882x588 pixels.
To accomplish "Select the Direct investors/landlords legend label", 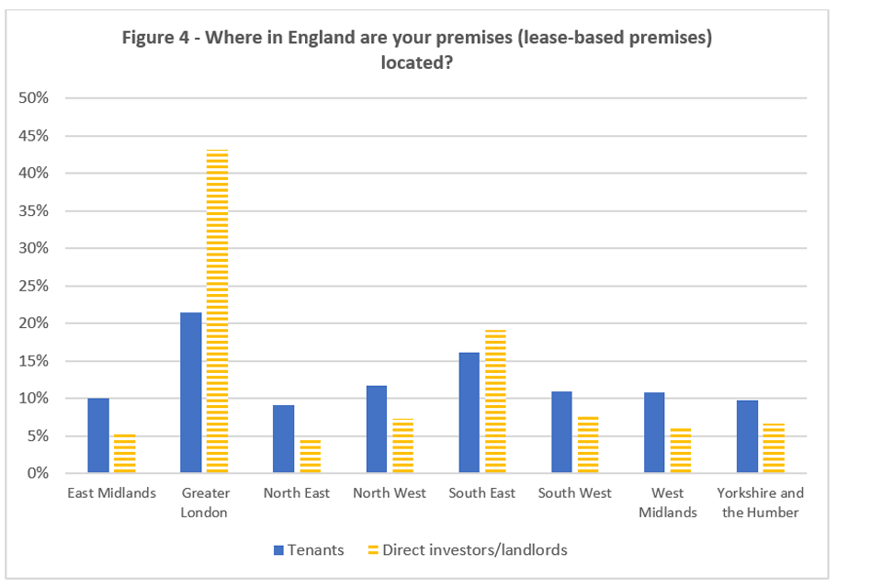I will click(x=474, y=550).
